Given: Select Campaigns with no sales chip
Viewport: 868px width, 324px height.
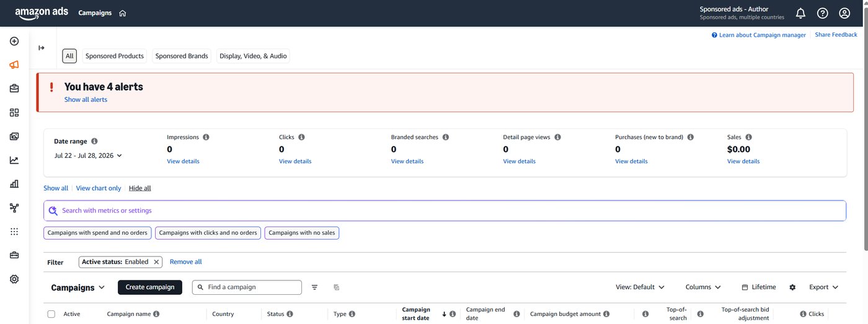Looking at the screenshot, I should [301, 233].
